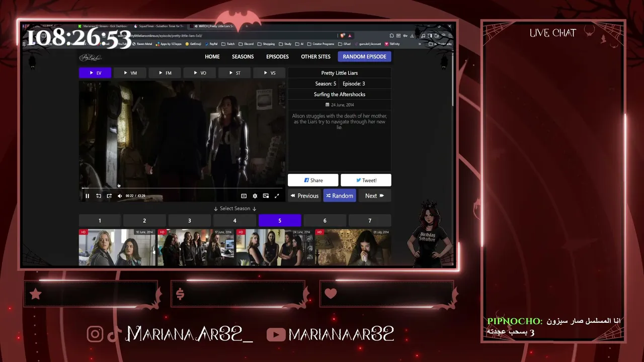Switch to the FM video server

(165, 73)
